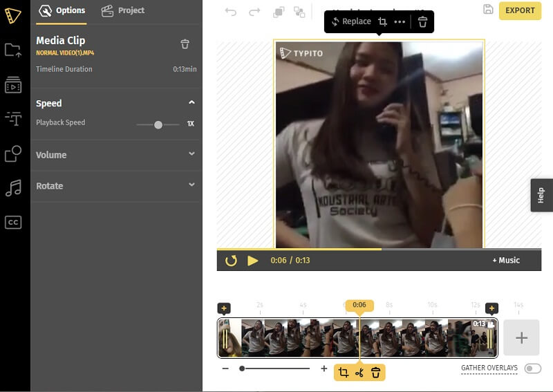Open the text tool in sidebar
Image resolution: width=553 pixels, height=392 pixels.
click(12, 119)
